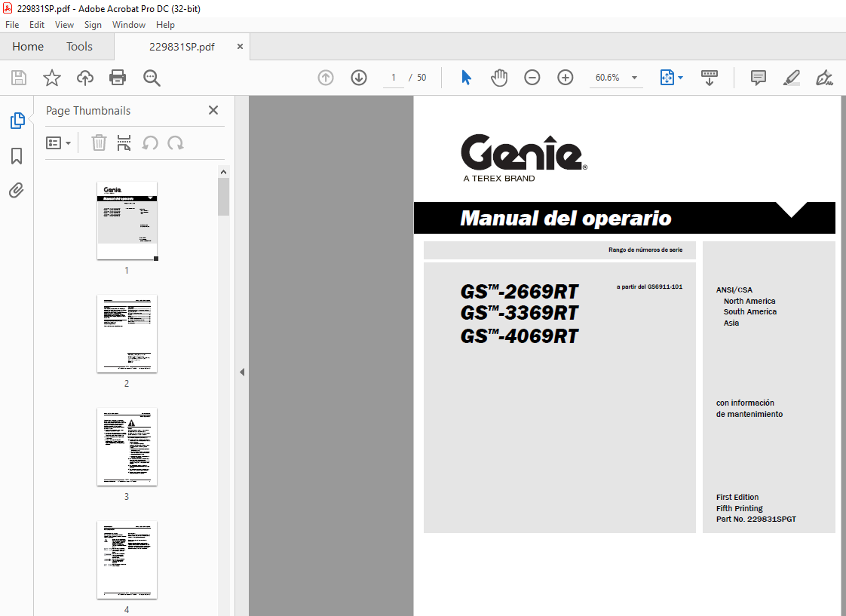Click the thumbnails panel scrollbar handle
This screenshot has height=616, width=846.
pos(223,197)
